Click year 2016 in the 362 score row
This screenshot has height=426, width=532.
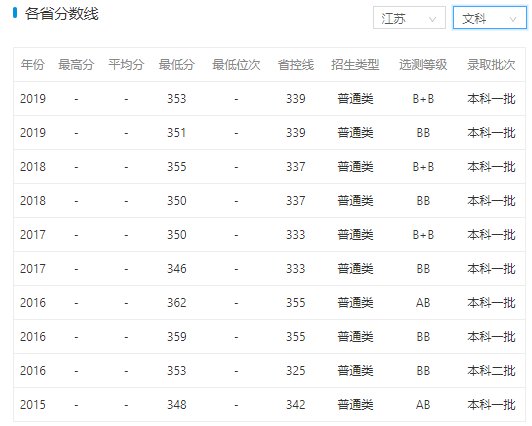point(33,303)
